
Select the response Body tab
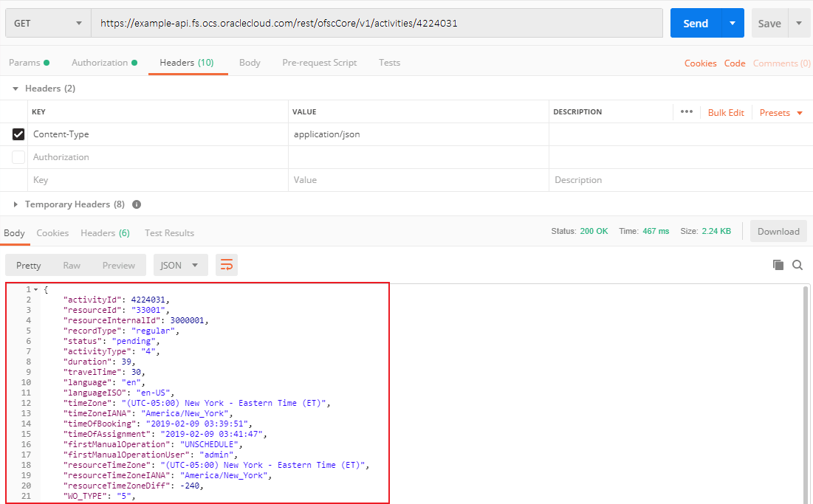(x=14, y=233)
